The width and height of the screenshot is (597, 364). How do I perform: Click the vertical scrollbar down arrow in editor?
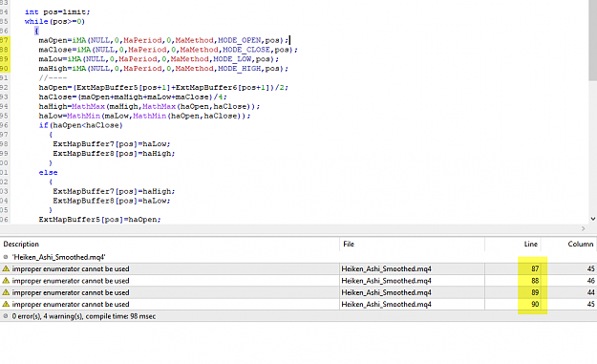(x=593, y=219)
